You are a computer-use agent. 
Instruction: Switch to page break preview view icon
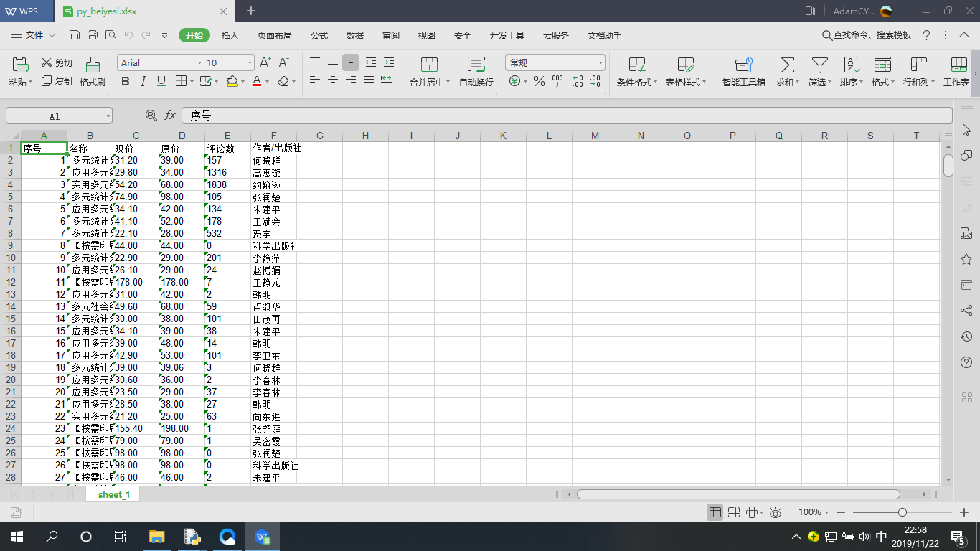[x=733, y=512]
